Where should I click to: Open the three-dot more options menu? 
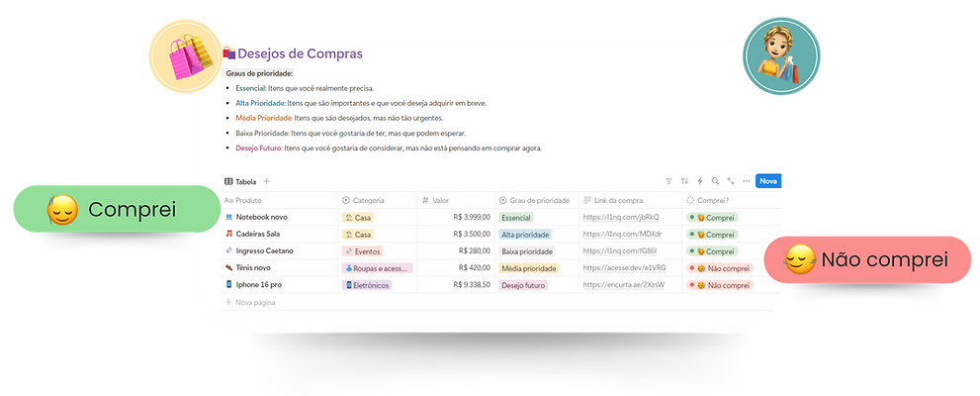pyautogui.click(x=746, y=182)
